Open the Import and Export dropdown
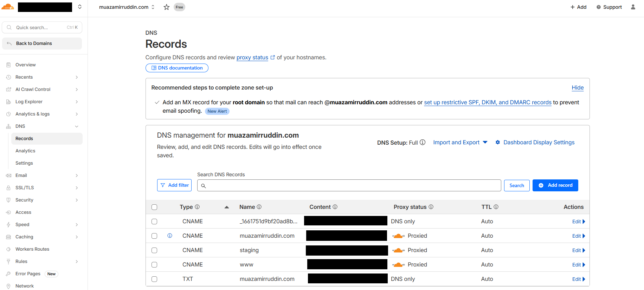644x290 pixels. click(460, 142)
